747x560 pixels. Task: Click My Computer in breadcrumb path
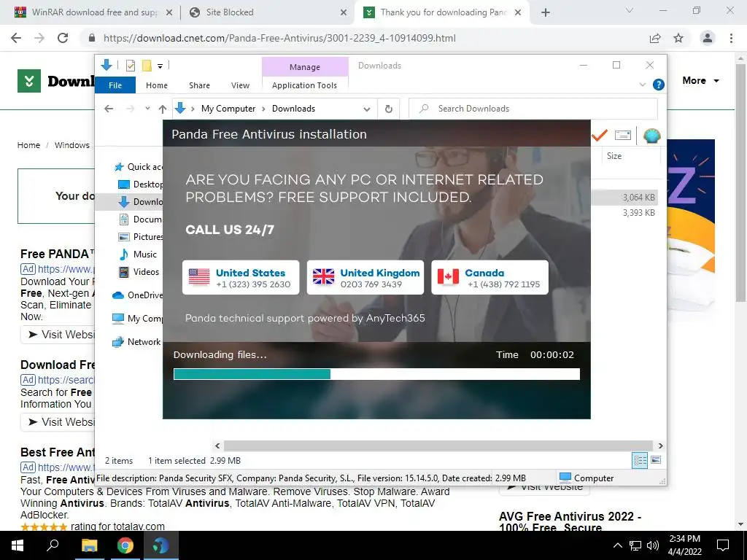tap(228, 109)
